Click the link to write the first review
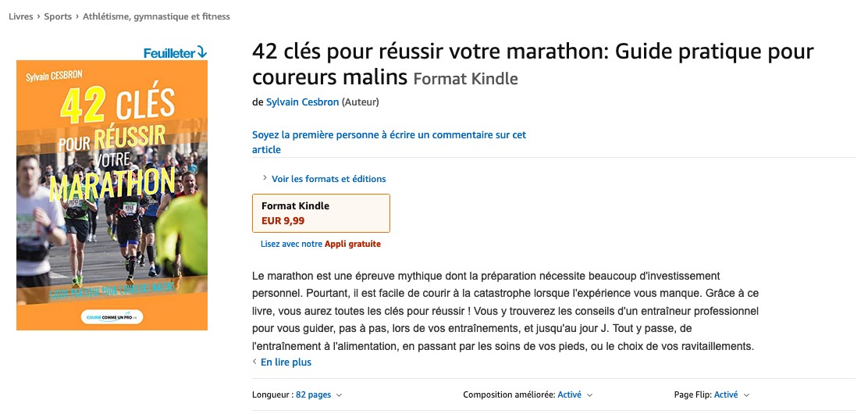Image resolution: width=868 pixels, height=414 pixels. coord(389,141)
